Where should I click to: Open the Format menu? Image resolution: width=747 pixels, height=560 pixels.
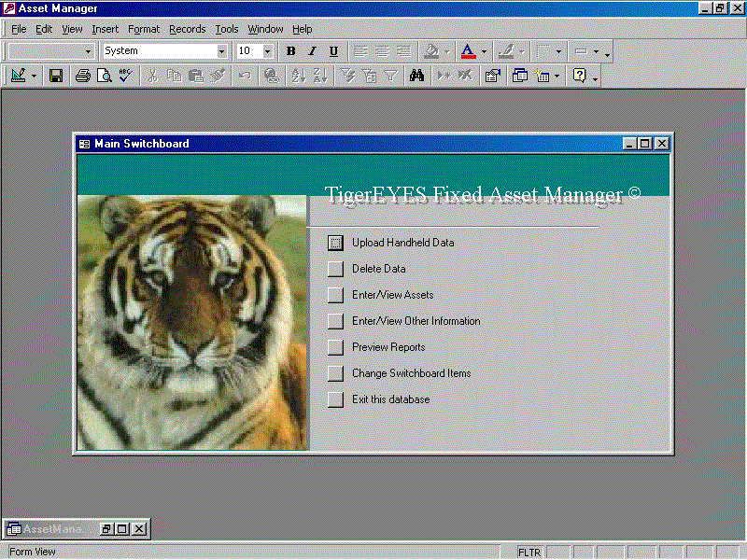pyautogui.click(x=144, y=30)
